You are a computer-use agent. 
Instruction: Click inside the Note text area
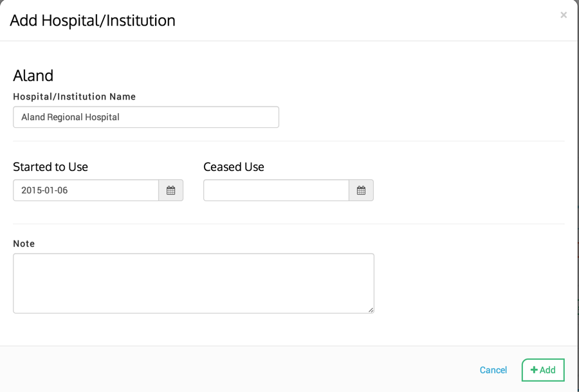pos(193,283)
